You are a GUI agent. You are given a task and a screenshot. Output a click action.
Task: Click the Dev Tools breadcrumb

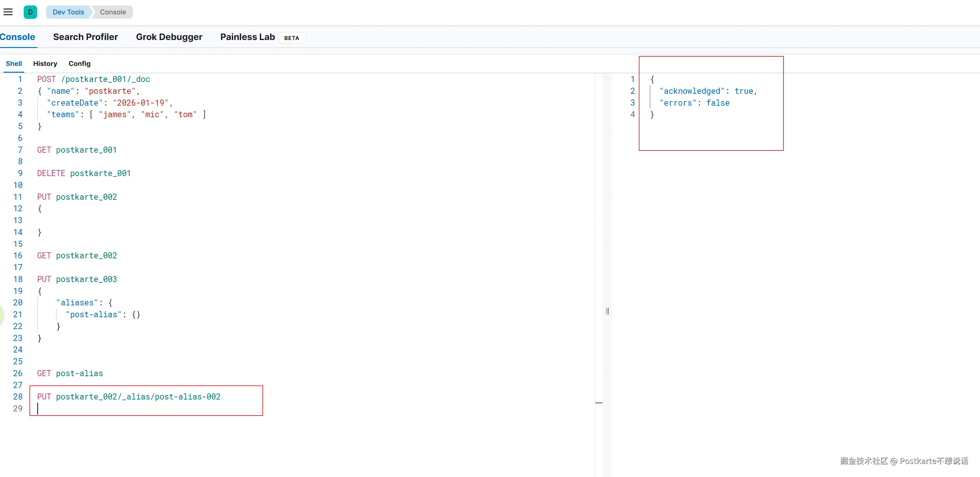pyautogui.click(x=68, y=12)
